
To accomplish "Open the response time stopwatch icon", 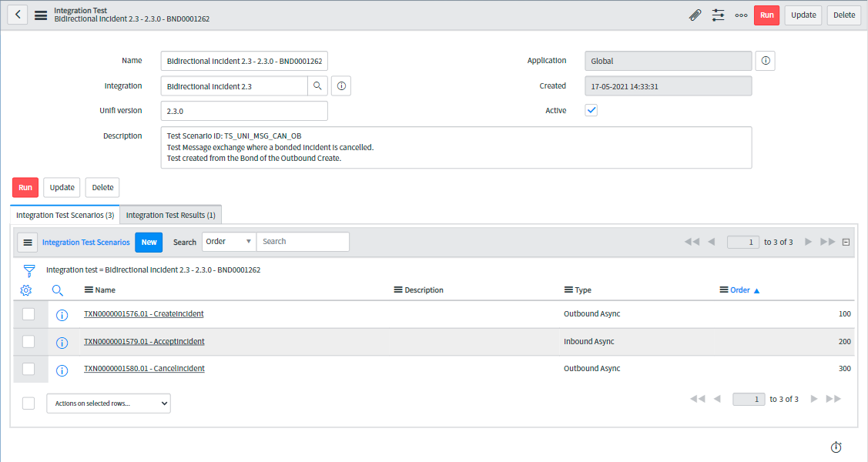I will 836,447.
